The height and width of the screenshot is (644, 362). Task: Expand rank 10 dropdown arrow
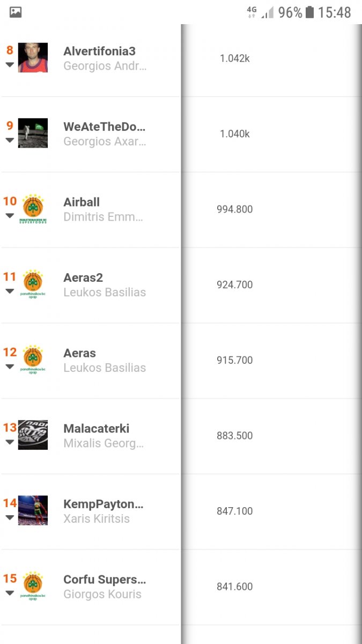[x=10, y=216]
